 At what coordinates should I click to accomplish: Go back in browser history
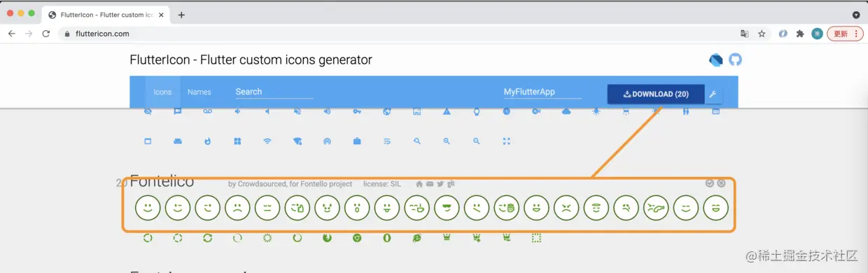pos(11,33)
